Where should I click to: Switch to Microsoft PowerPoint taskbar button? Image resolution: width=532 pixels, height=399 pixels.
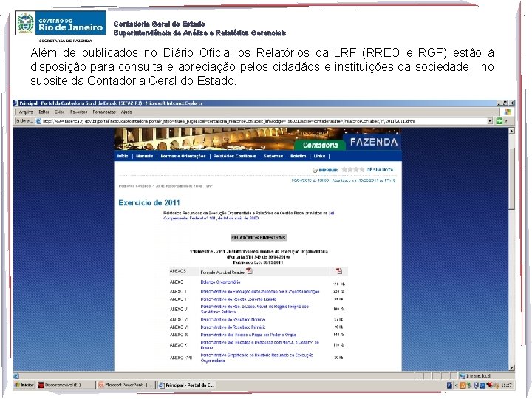[x=126, y=386]
